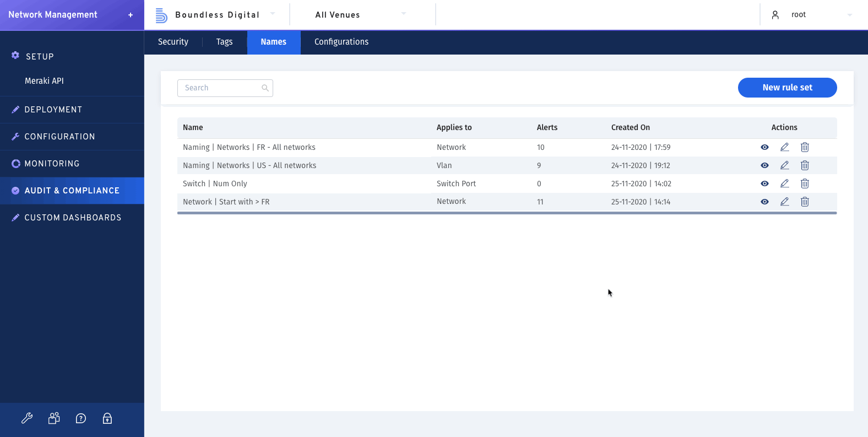Sort by the Alerts column header
This screenshot has height=437, width=868.
click(547, 127)
